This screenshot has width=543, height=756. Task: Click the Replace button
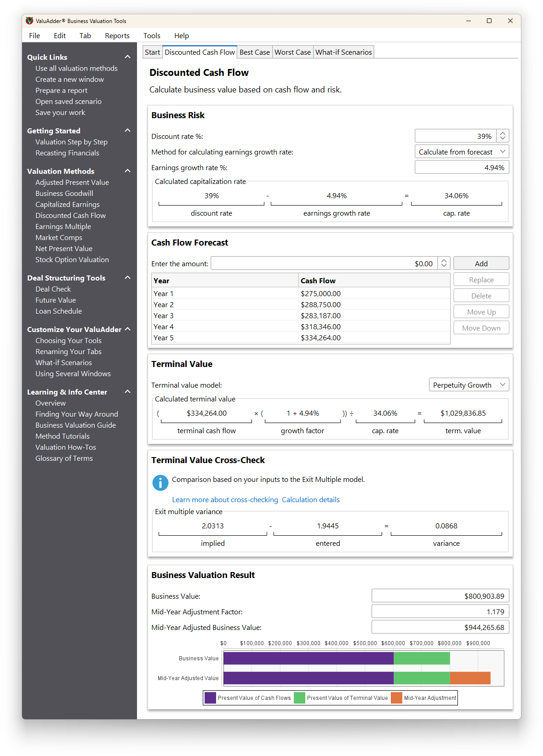(481, 280)
